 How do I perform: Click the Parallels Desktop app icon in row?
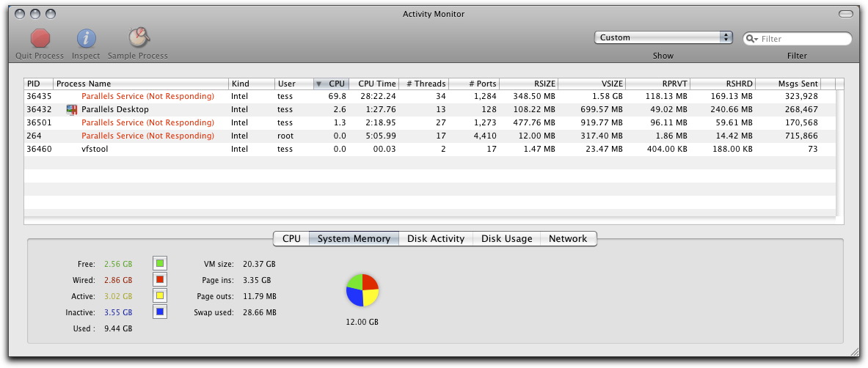tap(71, 109)
